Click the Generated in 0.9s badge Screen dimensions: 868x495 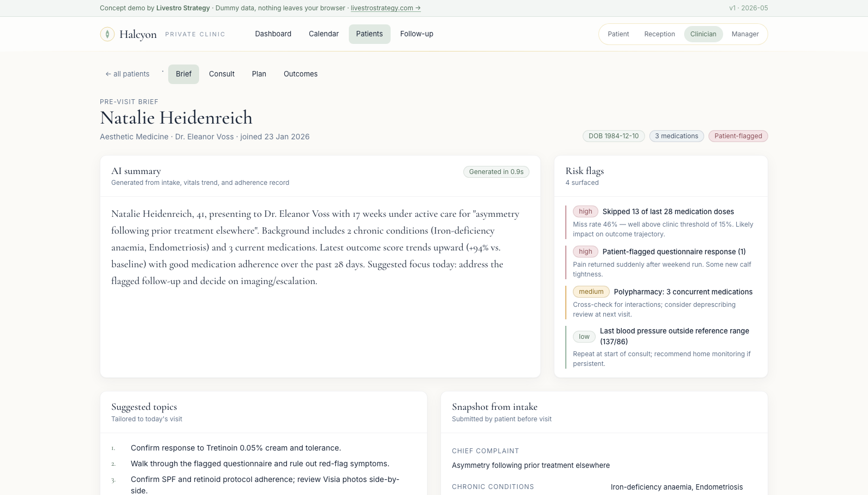click(496, 172)
